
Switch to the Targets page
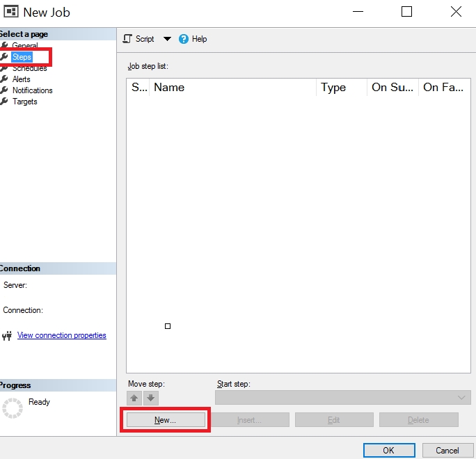pyautogui.click(x=24, y=102)
